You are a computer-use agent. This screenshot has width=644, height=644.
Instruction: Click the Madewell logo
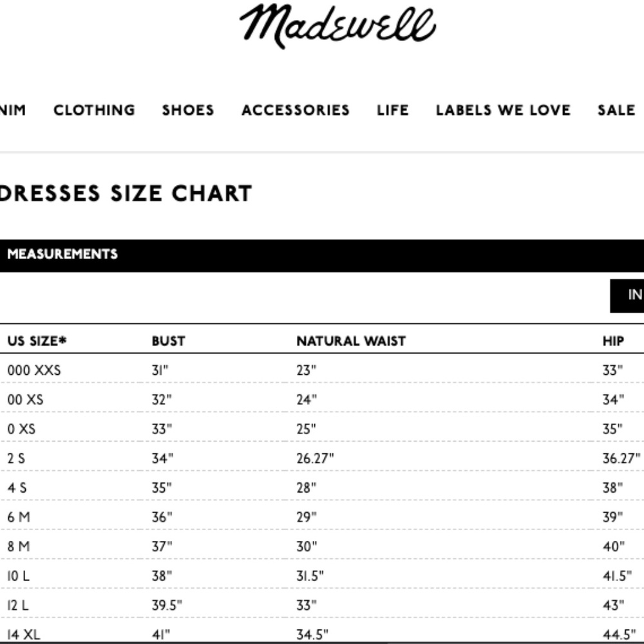click(x=337, y=26)
